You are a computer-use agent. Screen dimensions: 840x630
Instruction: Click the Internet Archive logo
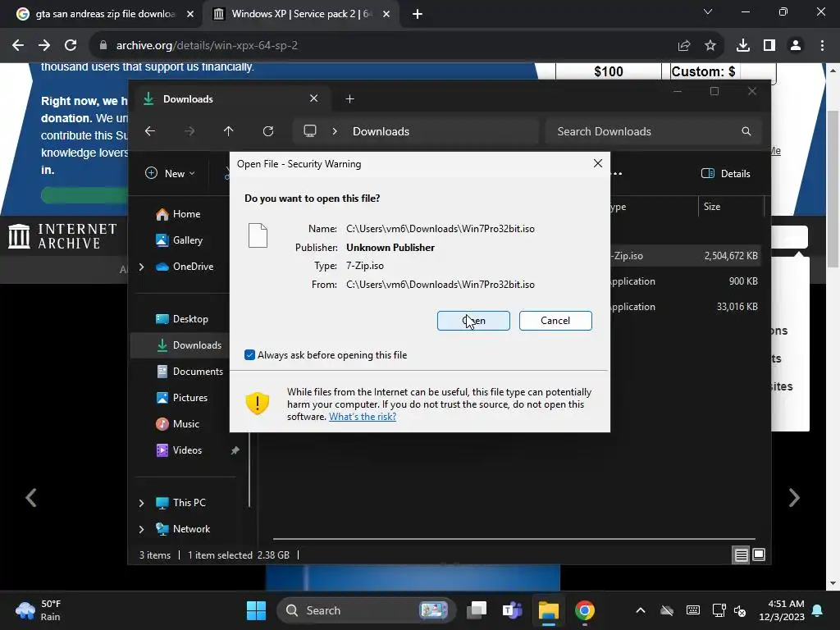click(x=62, y=236)
